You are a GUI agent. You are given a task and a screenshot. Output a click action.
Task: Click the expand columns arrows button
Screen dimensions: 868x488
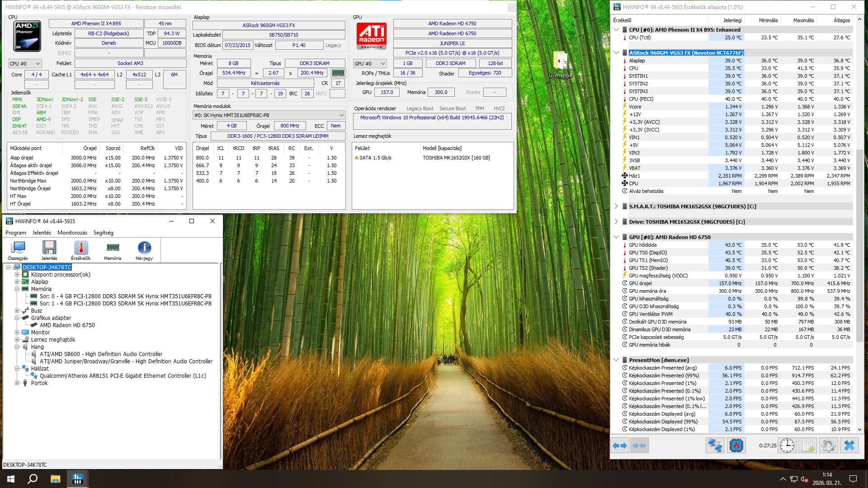click(620, 446)
